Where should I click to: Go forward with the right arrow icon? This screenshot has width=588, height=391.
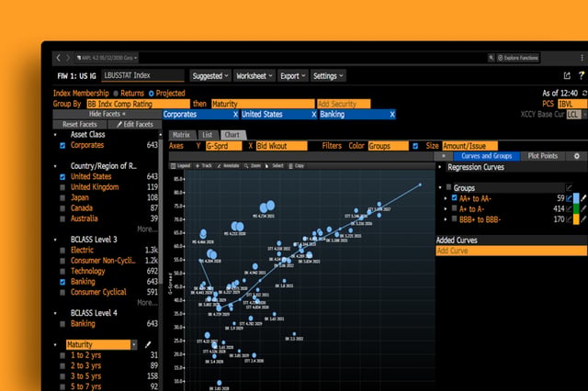tap(68, 58)
